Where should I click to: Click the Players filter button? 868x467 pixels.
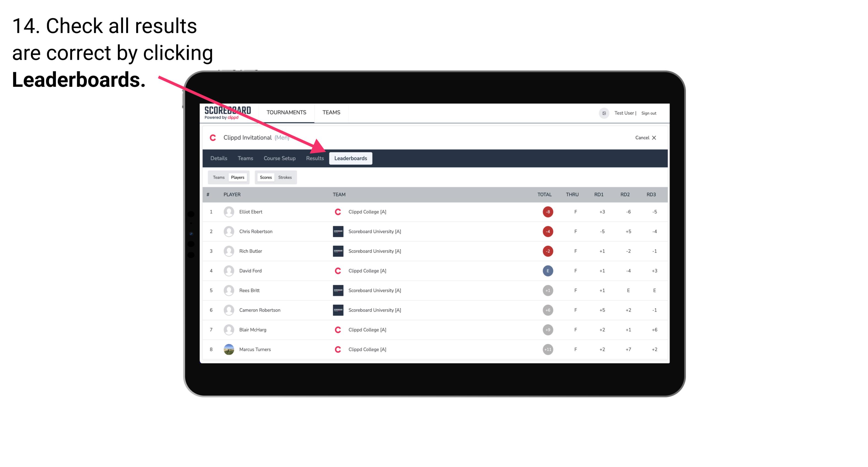(x=237, y=177)
